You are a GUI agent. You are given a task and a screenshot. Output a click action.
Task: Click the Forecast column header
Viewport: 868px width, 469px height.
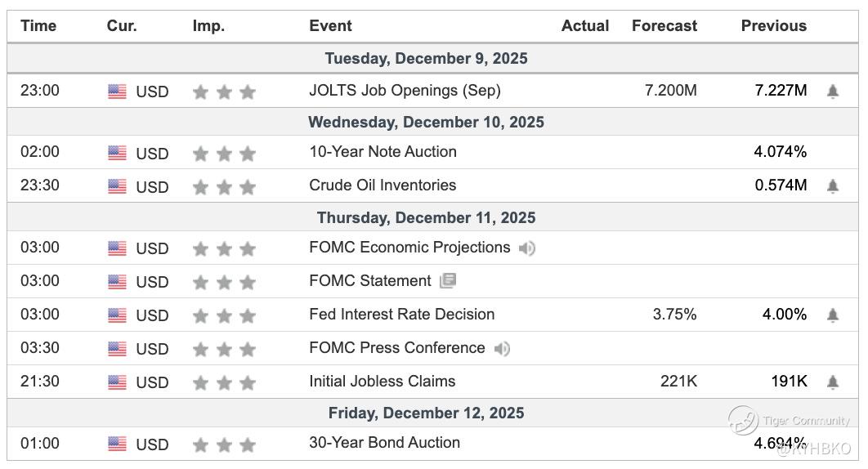[664, 26]
